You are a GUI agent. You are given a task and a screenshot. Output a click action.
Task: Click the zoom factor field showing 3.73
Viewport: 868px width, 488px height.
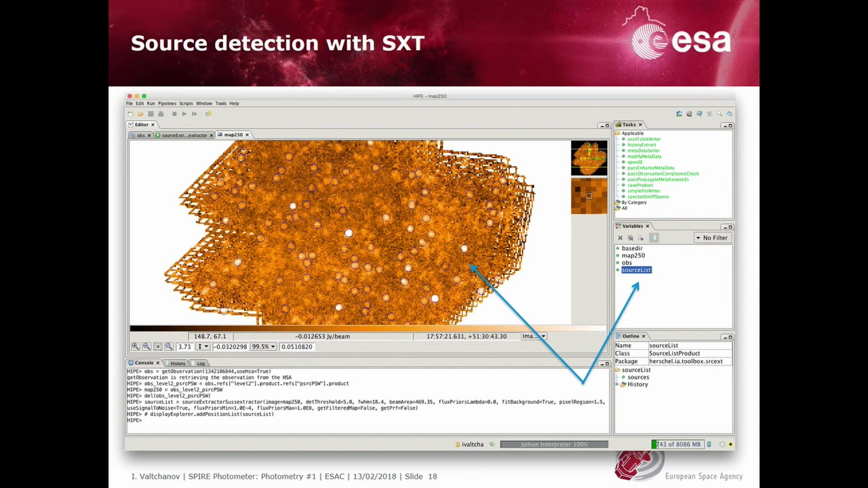185,346
